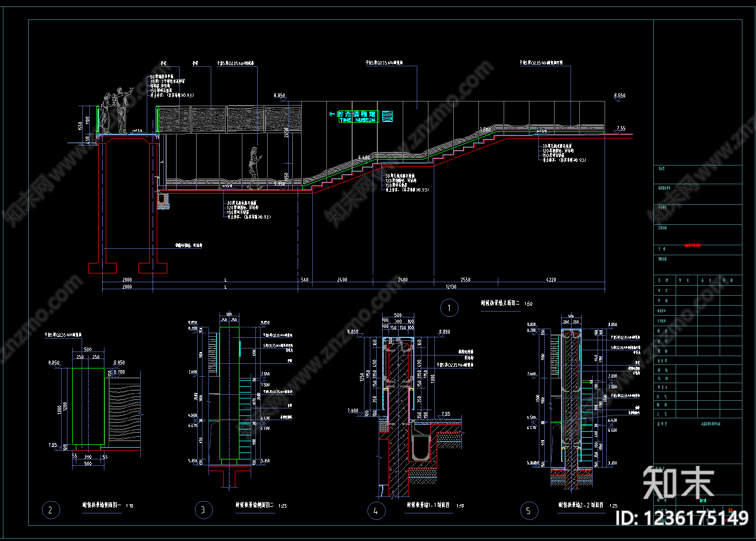Click the ID: 1236175149 text
756x541 pixels.
pos(681,518)
